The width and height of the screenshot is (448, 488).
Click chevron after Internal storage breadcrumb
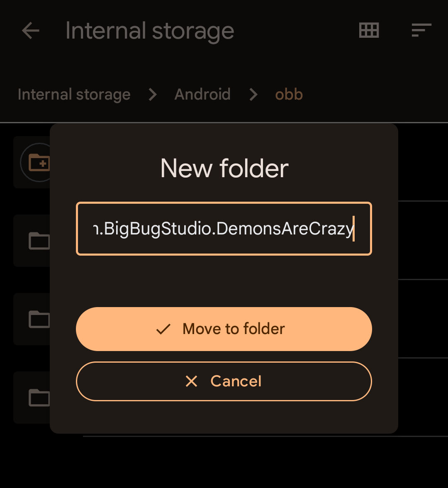153,94
